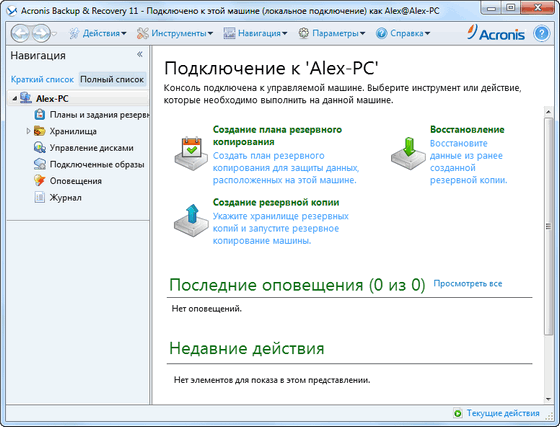Image resolution: width=560 pixels, height=427 pixels.
Task: Collapse the Alex-PC tree node
Action: point(14,98)
